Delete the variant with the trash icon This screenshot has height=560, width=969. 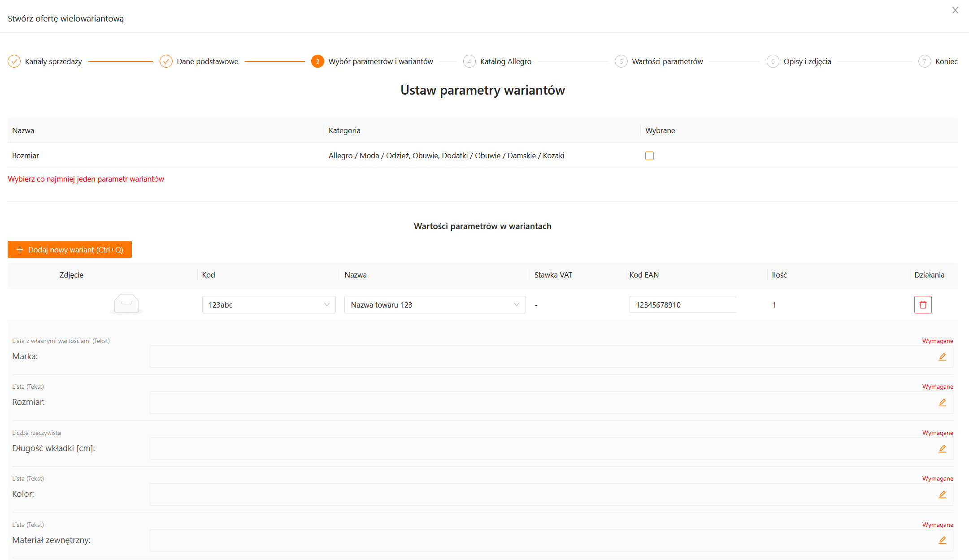923,305
